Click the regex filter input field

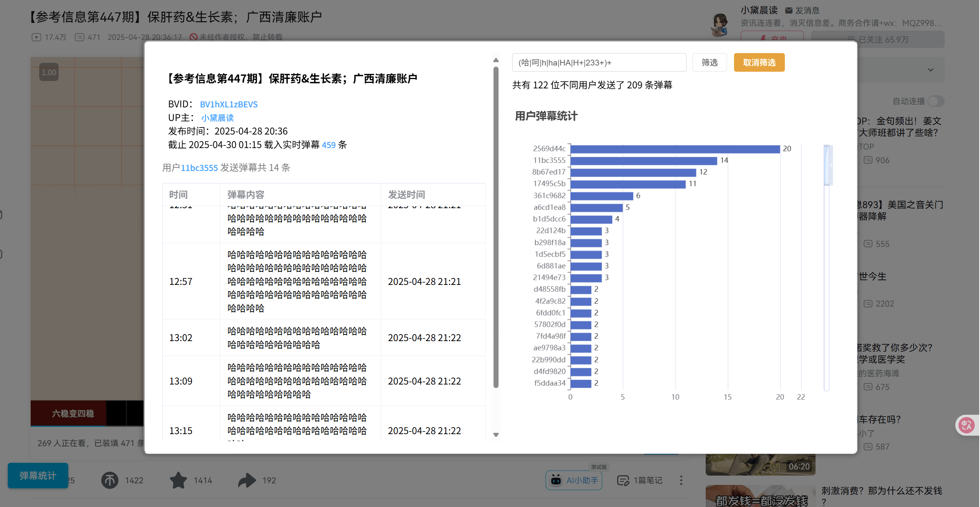(599, 62)
